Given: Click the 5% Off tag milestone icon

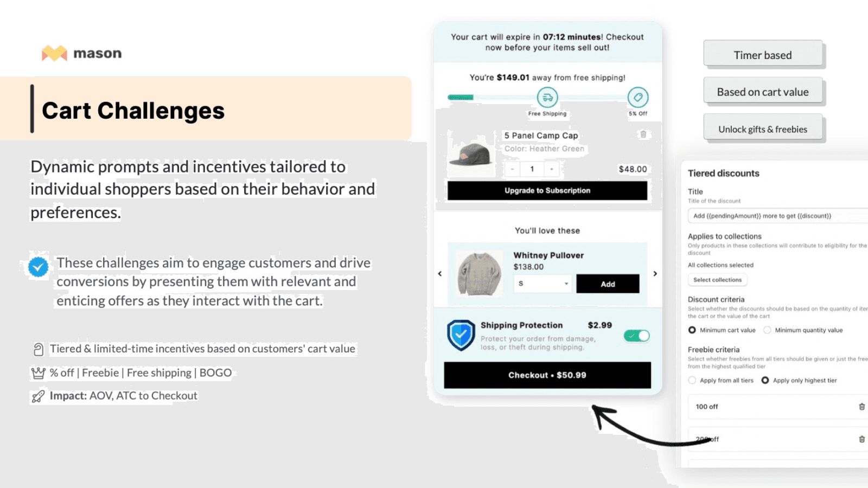Looking at the screenshot, I should click(638, 98).
